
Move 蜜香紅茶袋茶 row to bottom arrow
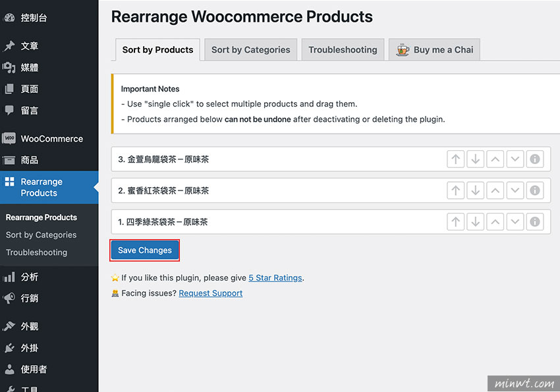click(476, 190)
